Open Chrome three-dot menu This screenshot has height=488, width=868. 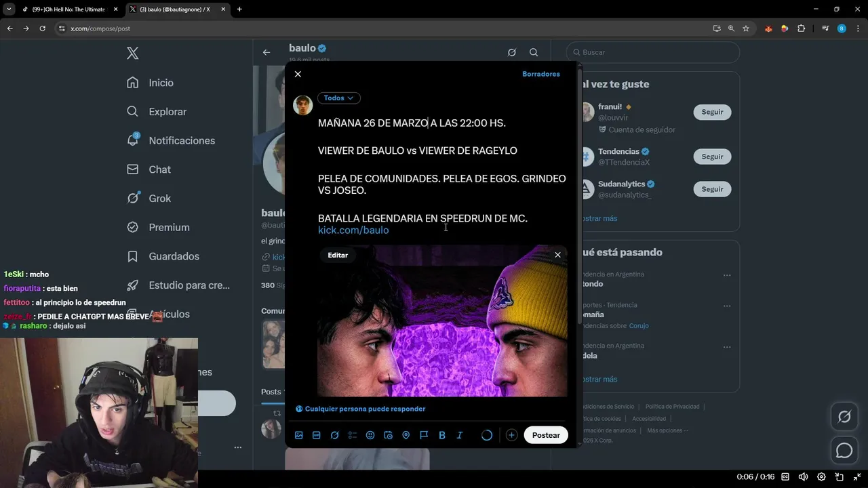tap(858, 28)
